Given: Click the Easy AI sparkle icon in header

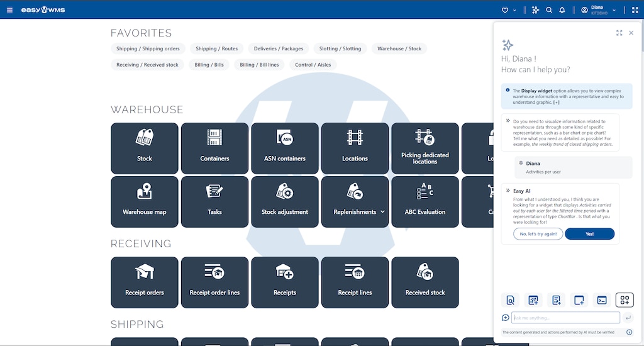Looking at the screenshot, I should pos(535,10).
